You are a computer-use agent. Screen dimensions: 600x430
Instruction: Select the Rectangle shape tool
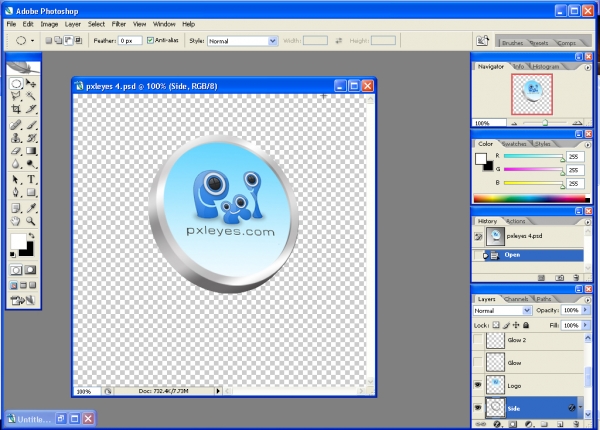tap(31, 192)
